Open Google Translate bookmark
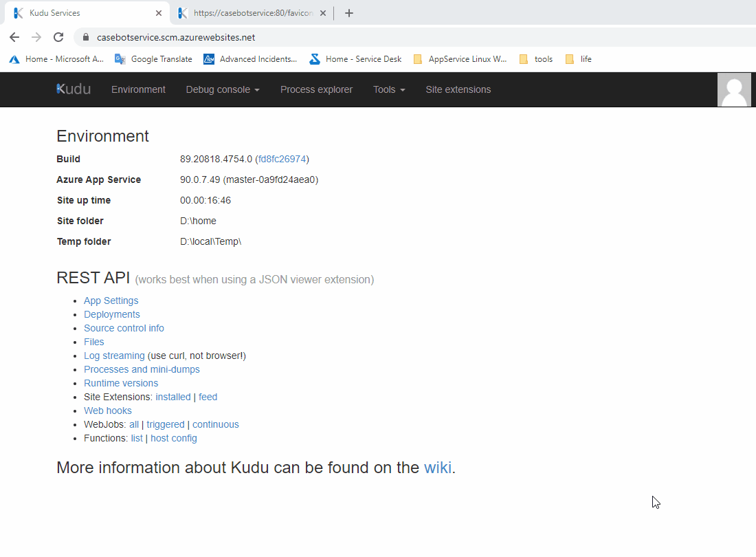The height and width of the screenshot is (557, 756). [153, 59]
